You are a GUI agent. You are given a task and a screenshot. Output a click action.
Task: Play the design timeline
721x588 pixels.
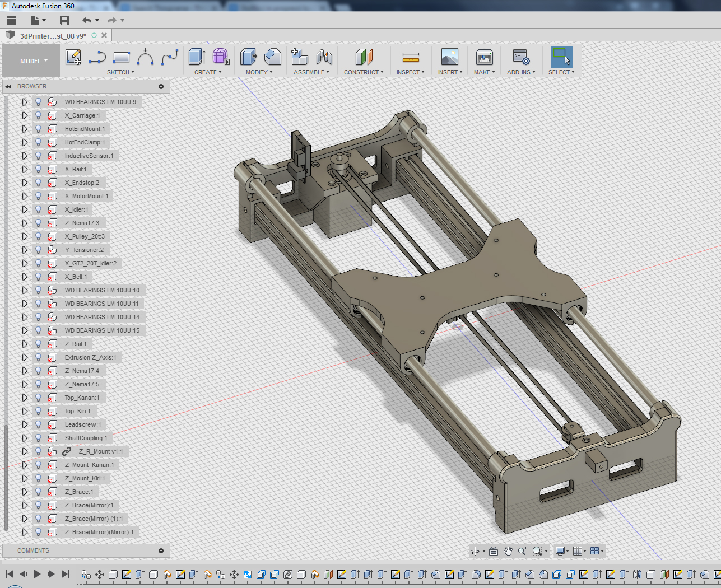[37, 574]
